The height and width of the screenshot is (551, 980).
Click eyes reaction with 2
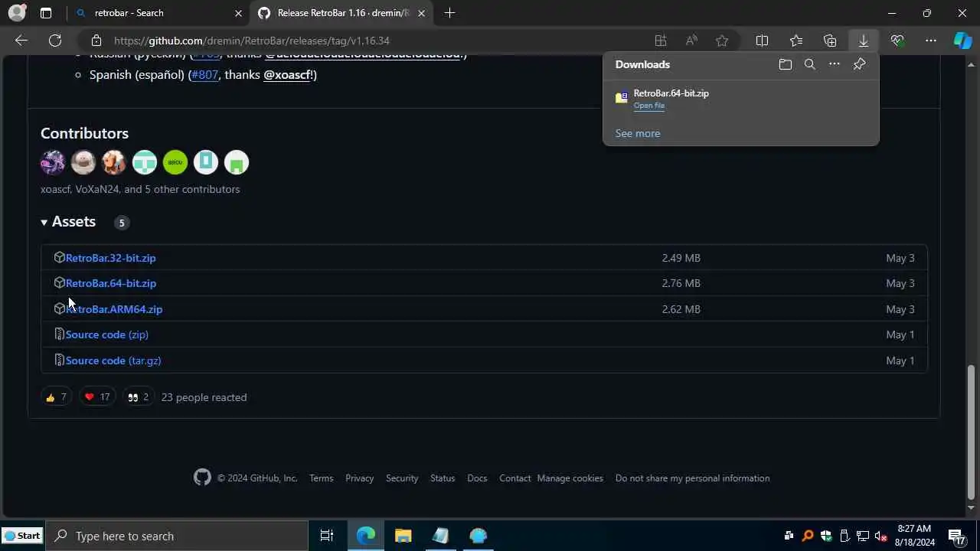(139, 397)
